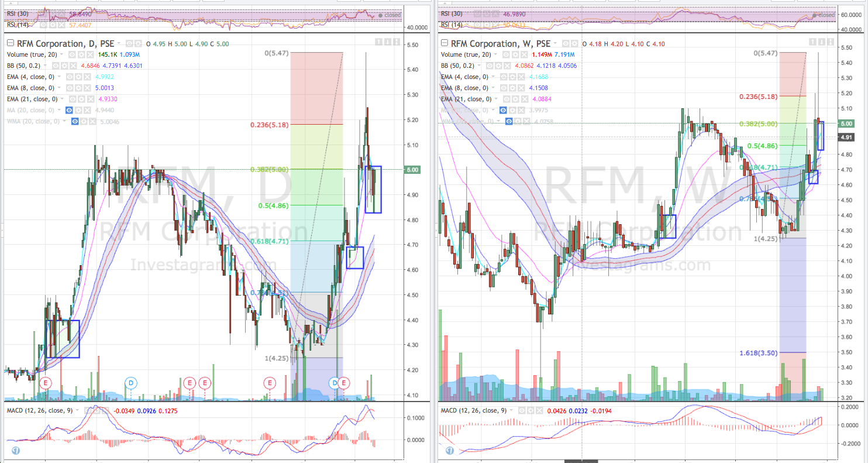
Task: Click daily MACD value -0.0349
Action: click(124, 410)
